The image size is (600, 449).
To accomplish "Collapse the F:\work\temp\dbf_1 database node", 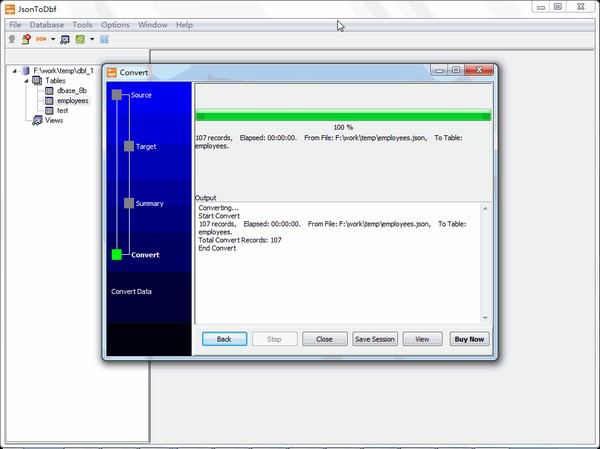I will point(12,71).
